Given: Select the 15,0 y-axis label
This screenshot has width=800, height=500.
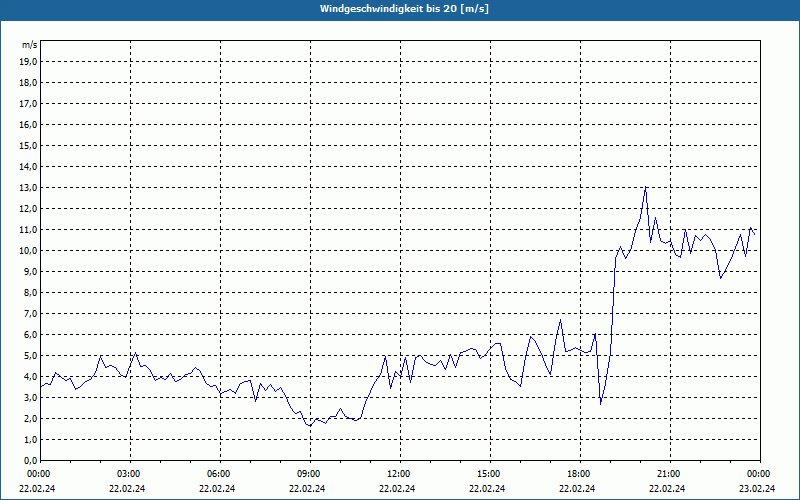Looking at the screenshot, I should [x=28, y=145].
